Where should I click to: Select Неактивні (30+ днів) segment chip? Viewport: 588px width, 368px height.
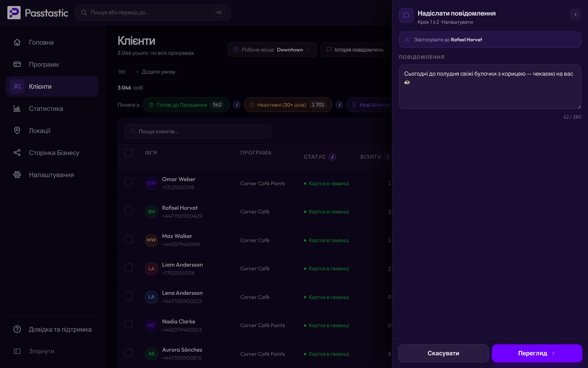pos(288,105)
